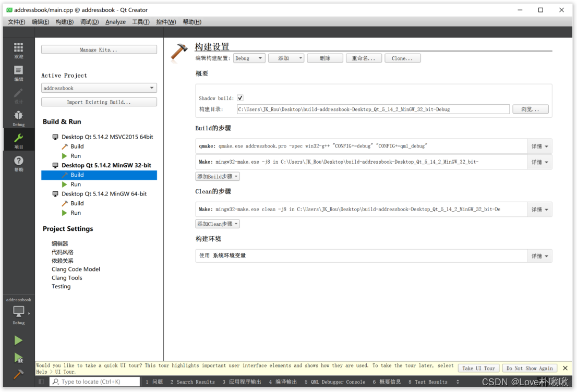Click Do Not Show Again button
Screen dimensions: 577x392
(x=530, y=368)
